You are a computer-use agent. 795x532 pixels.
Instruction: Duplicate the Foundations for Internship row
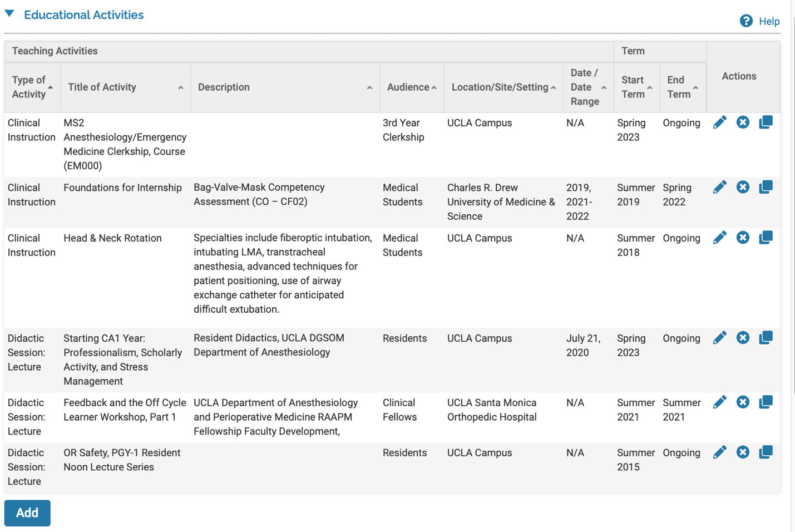pyautogui.click(x=766, y=187)
